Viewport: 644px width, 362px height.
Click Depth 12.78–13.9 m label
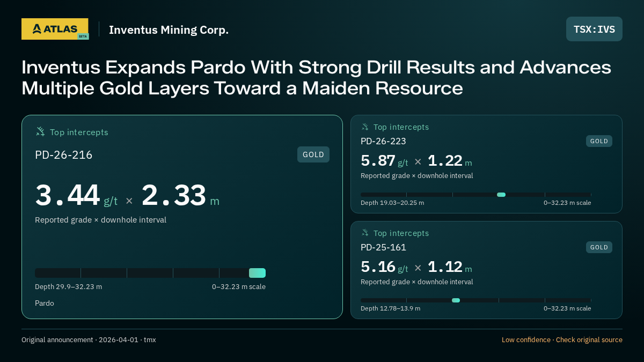[390, 308]
